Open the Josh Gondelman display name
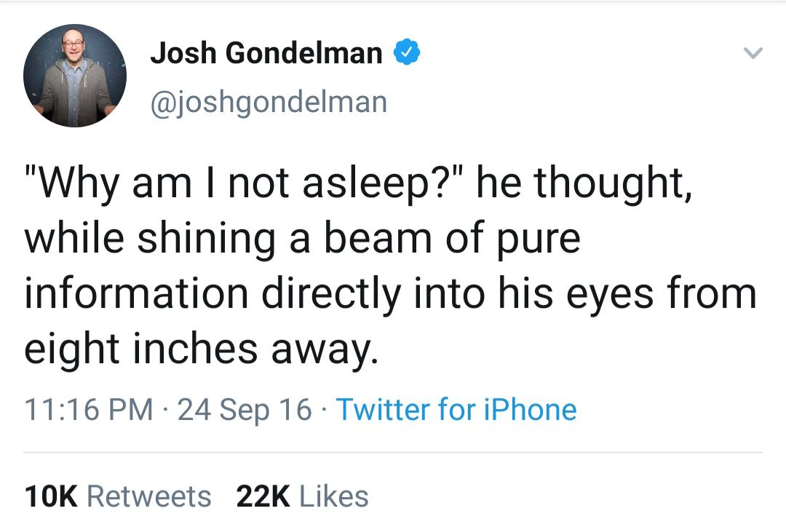This screenshot has width=786, height=532. tap(266, 52)
